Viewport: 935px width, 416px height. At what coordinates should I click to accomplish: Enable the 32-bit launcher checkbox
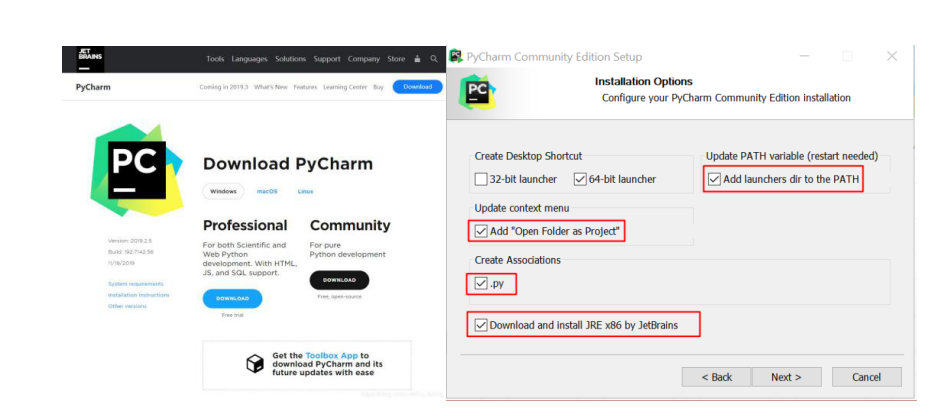[x=481, y=179]
